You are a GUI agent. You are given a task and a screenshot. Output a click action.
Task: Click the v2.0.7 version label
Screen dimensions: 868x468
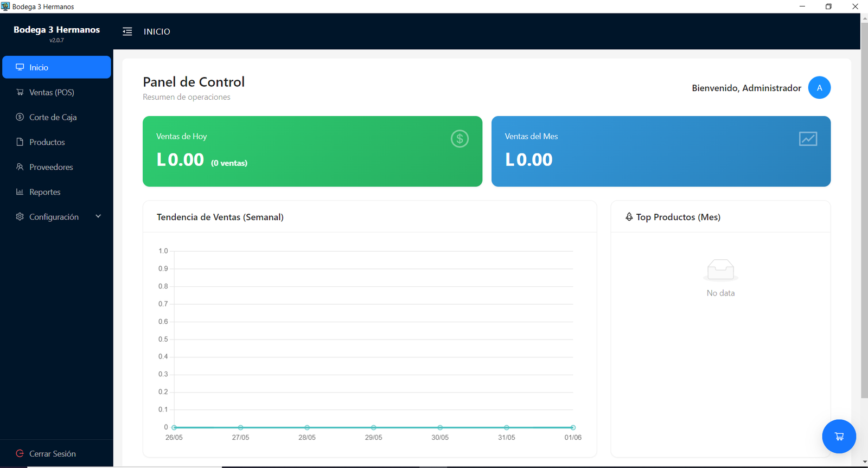pos(56,40)
